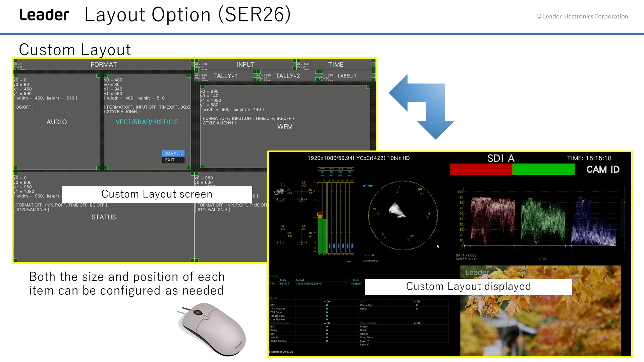Click the TIME: 15:15:18 readout
Image resolution: width=644 pixels, height=362 pixels.
click(589, 158)
